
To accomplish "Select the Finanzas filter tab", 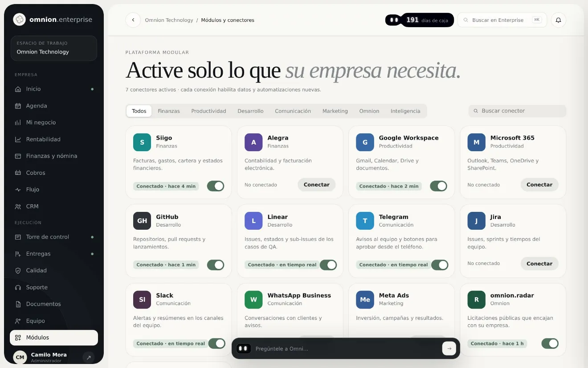I will tap(169, 111).
